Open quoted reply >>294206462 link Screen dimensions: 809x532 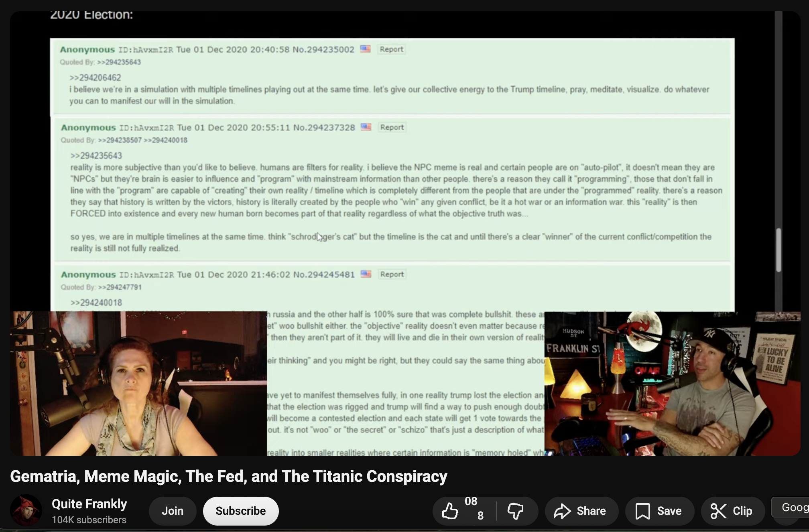tap(95, 77)
